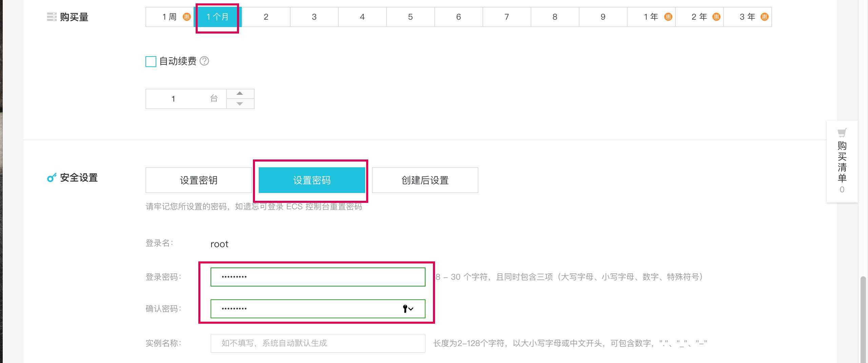Enable the 自动续费 checkbox
Viewport: 868px width, 363px height.
(x=151, y=62)
